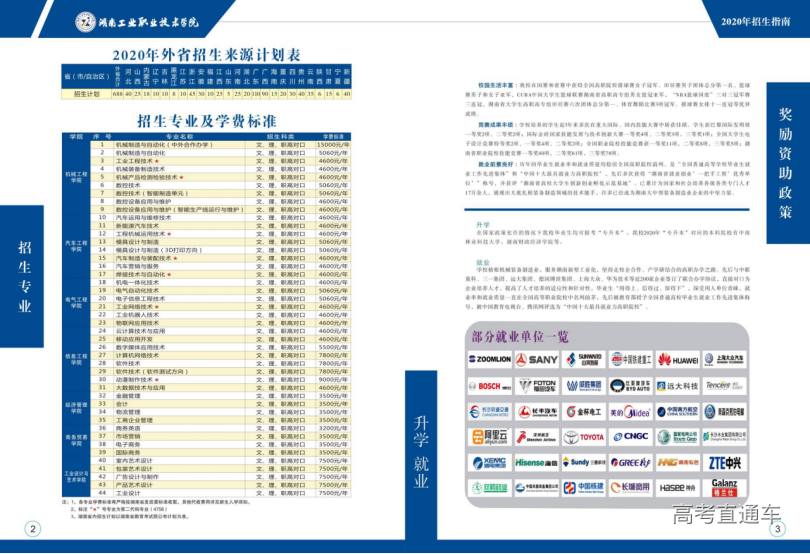The image size is (810, 554).
Task: Click the Huawei company logo
Action: pyautogui.click(x=677, y=359)
